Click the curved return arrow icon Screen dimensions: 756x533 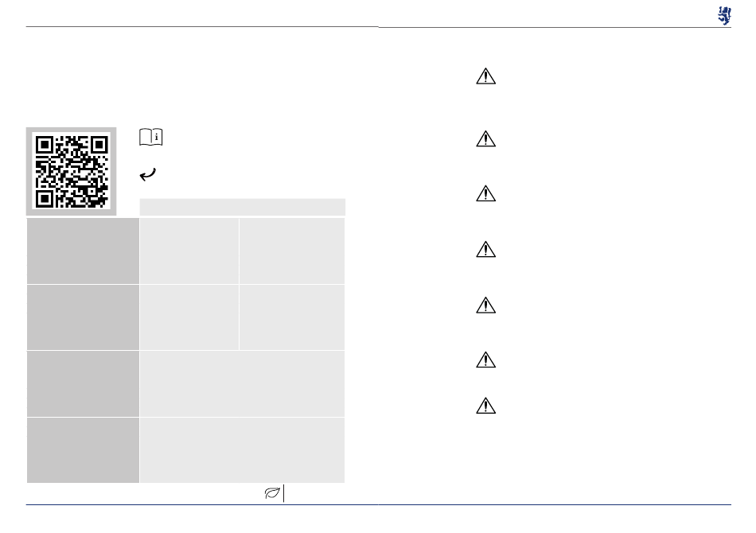(148, 174)
